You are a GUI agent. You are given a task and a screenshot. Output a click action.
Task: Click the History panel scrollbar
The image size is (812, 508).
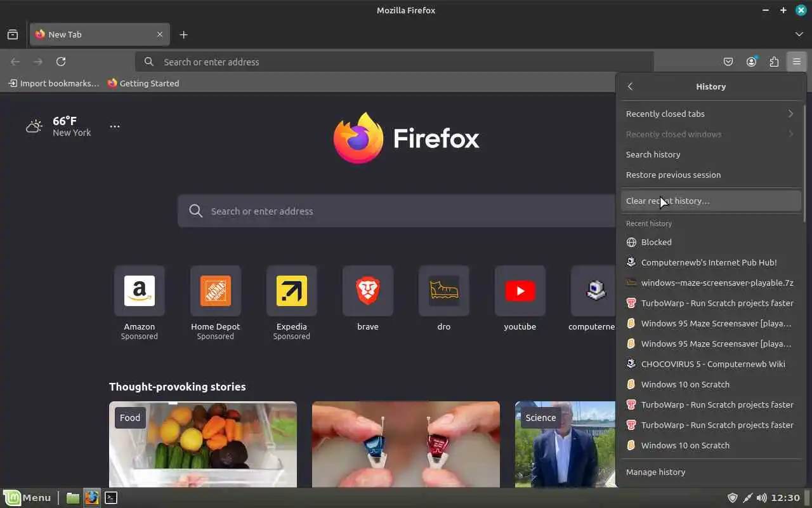pos(804,163)
